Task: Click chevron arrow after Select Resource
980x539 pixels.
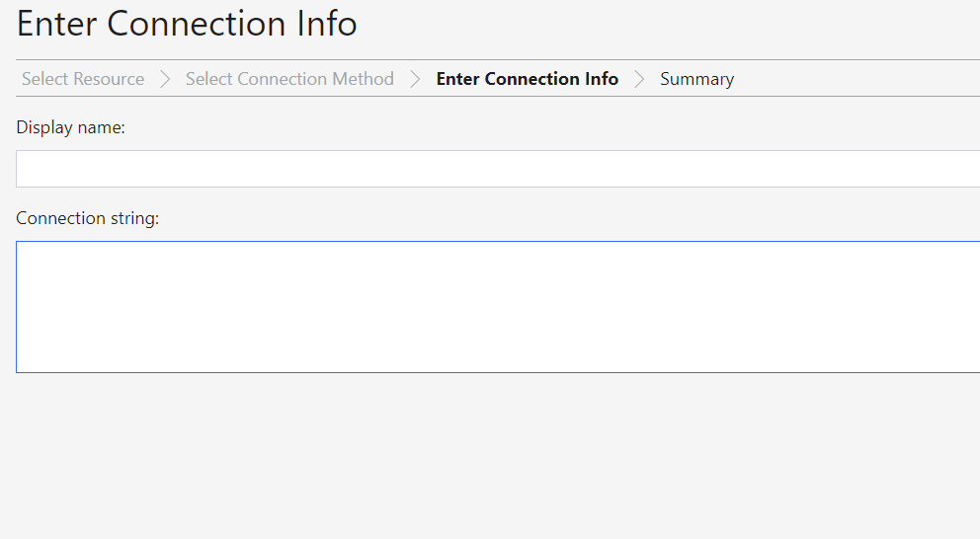Action: (x=165, y=79)
